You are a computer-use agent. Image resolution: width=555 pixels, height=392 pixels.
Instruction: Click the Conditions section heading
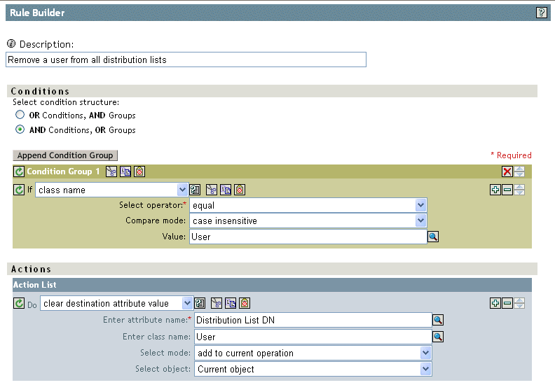click(40, 91)
